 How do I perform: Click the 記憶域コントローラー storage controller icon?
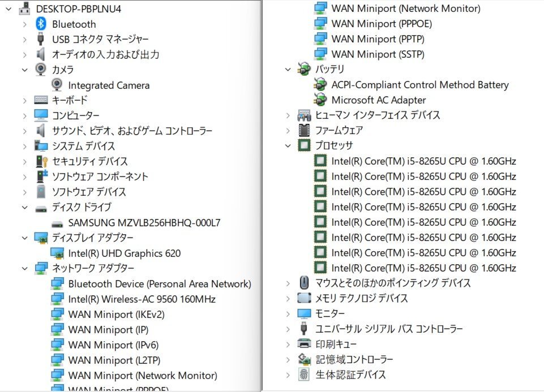303,359
